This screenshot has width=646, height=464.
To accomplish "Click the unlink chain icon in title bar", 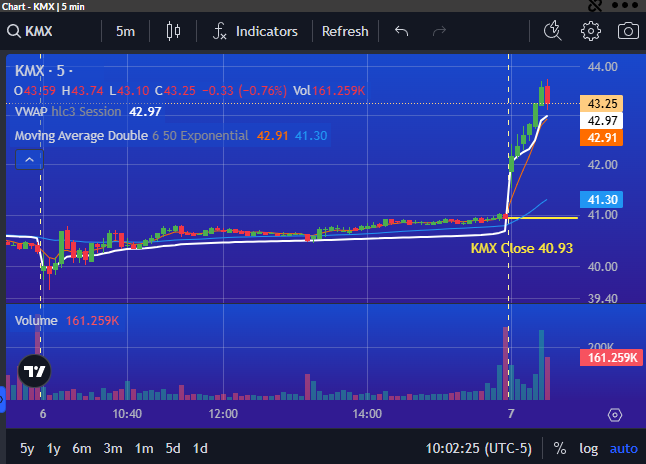I will click(595, 5).
